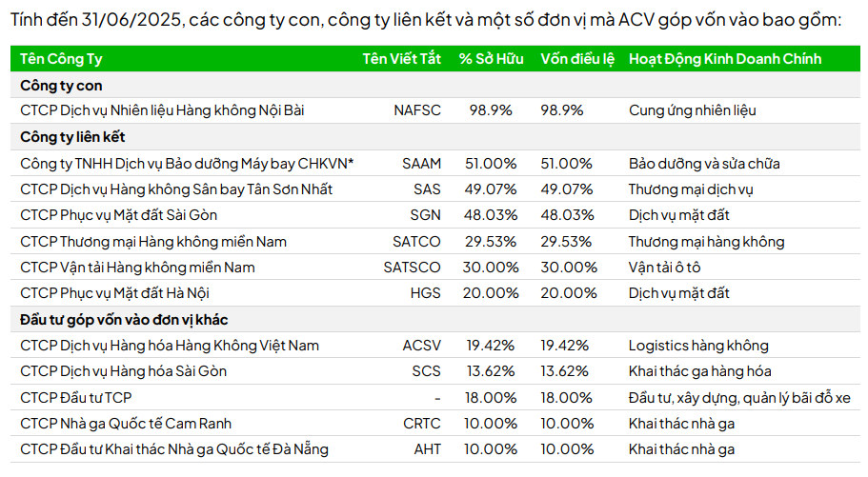Click the CRTC abbreviation cell
Viewport: 868px width, 477px height.
pyautogui.click(x=422, y=423)
